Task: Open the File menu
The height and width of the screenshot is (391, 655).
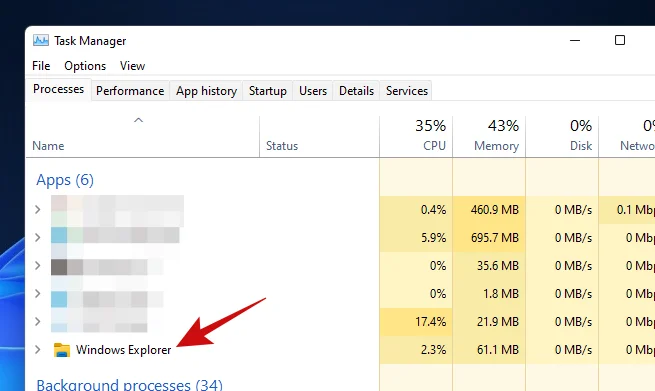Action: 41,66
